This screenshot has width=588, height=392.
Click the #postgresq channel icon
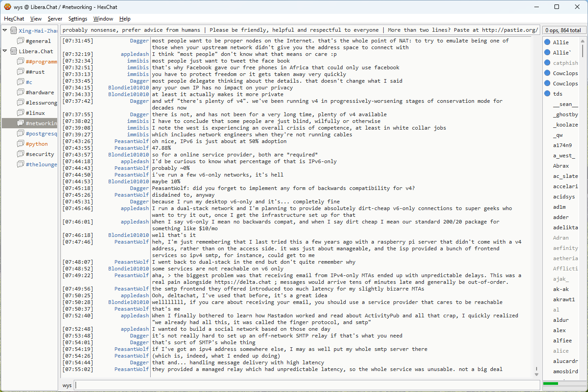21,133
